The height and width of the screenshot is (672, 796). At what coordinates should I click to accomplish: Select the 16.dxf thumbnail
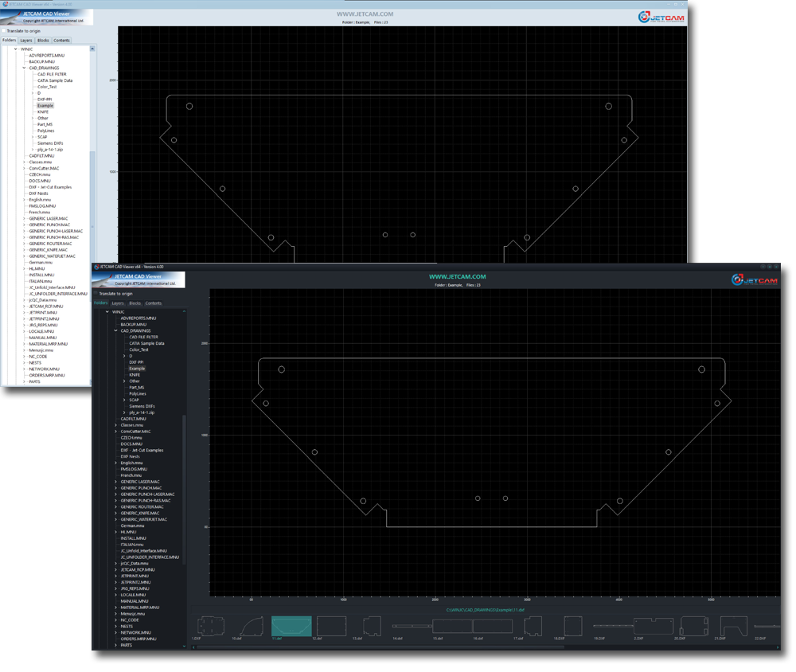(493, 627)
